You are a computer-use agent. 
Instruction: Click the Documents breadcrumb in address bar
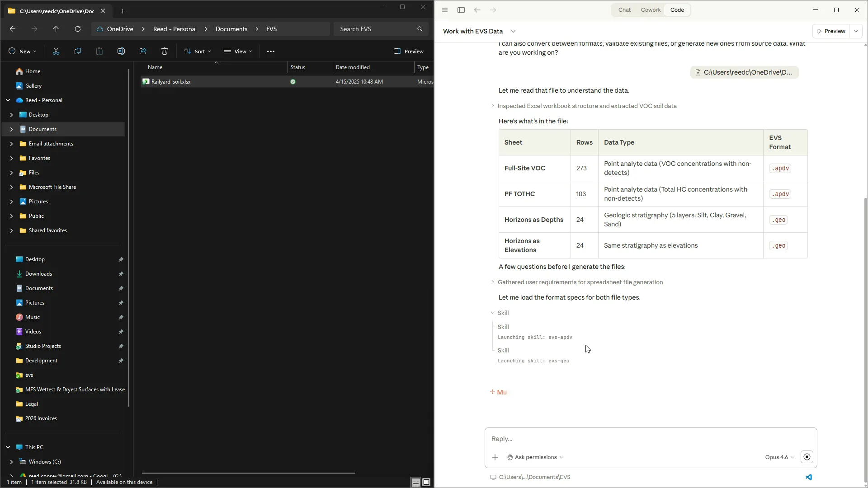(x=231, y=29)
